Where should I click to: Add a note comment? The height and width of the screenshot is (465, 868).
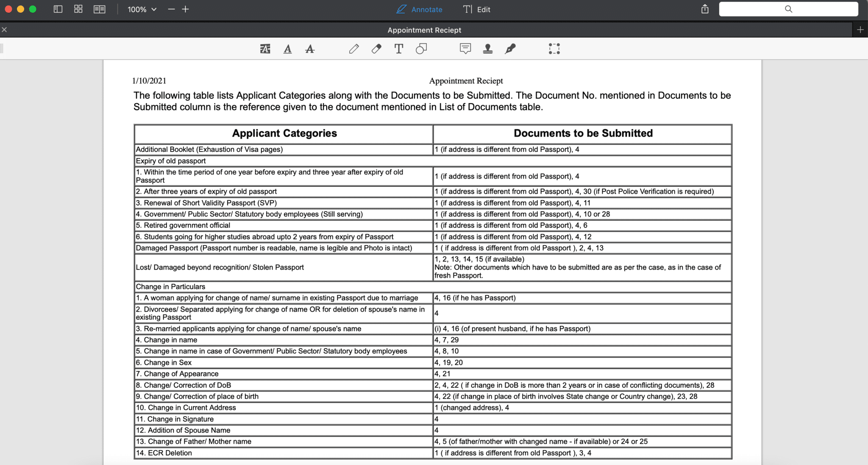click(465, 49)
